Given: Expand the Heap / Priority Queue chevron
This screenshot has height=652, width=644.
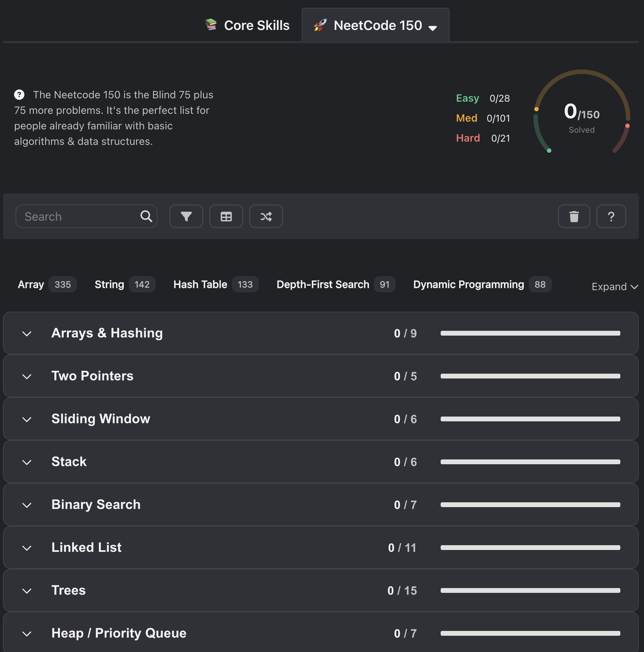Looking at the screenshot, I should point(27,634).
